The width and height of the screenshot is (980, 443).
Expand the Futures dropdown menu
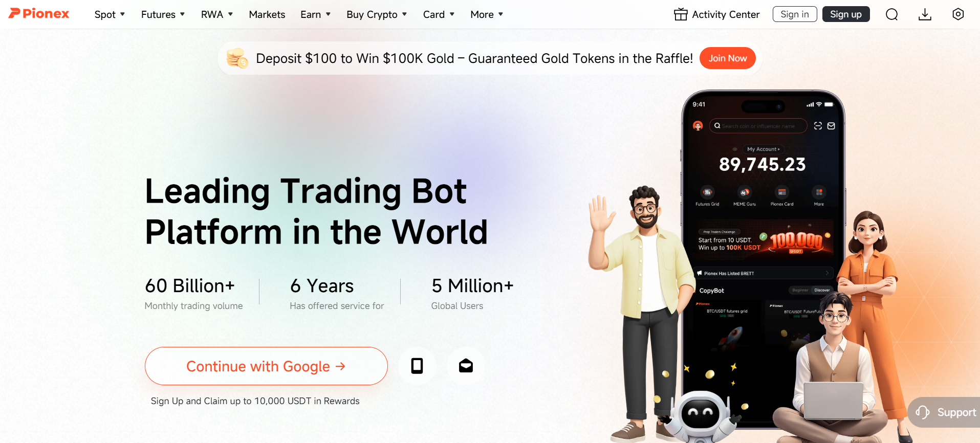click(163, 14)
